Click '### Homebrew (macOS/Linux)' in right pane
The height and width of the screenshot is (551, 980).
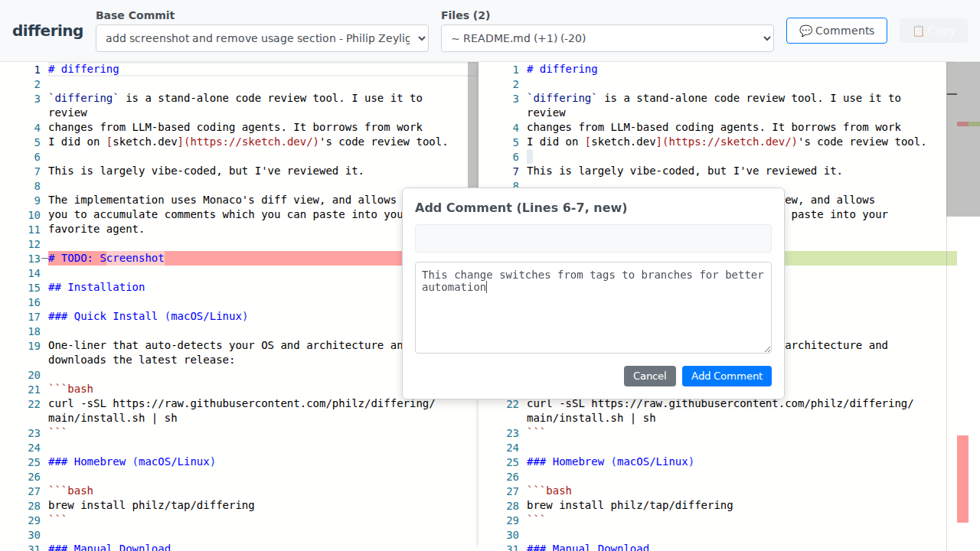610,461
